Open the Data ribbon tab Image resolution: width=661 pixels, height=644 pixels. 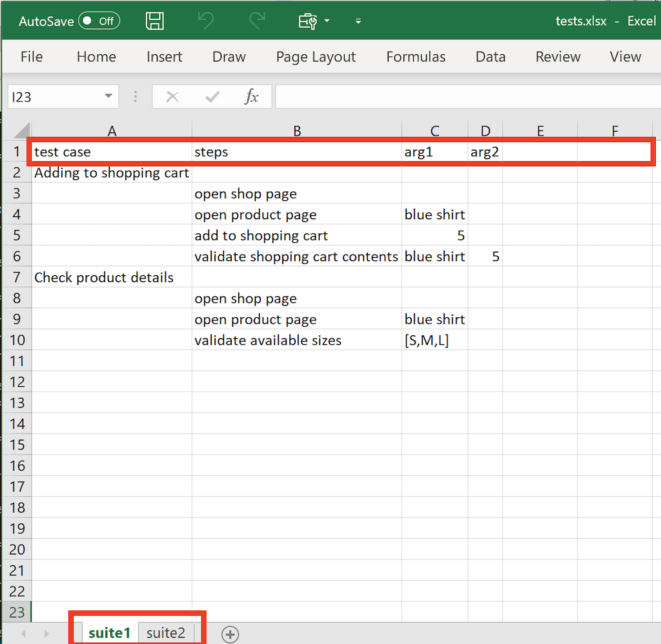click(x=491, y=56)
